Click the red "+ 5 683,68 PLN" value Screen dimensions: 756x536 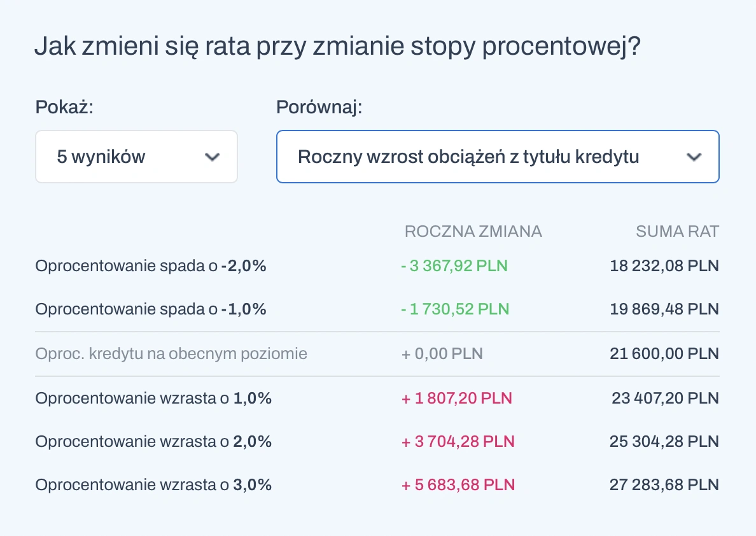coord(458,485)
